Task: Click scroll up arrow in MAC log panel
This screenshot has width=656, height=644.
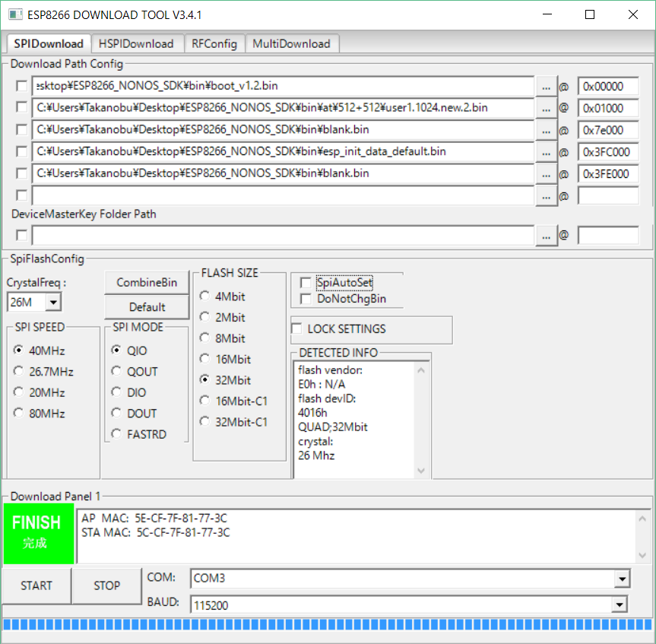Action: [642, 519]
